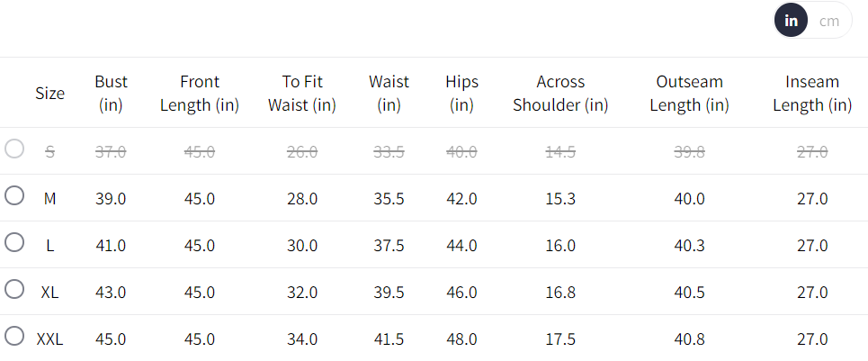Click the Size column header

coord(49,93)
